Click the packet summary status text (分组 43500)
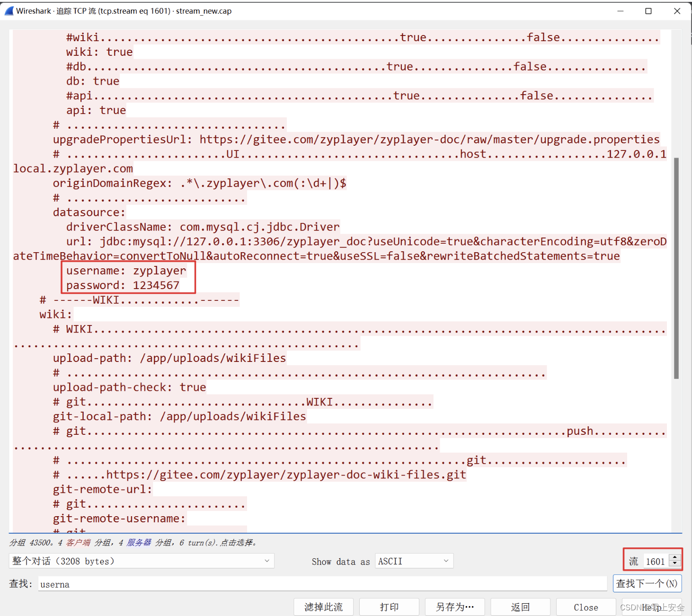 pyautogui.click(x=133, y=543)
